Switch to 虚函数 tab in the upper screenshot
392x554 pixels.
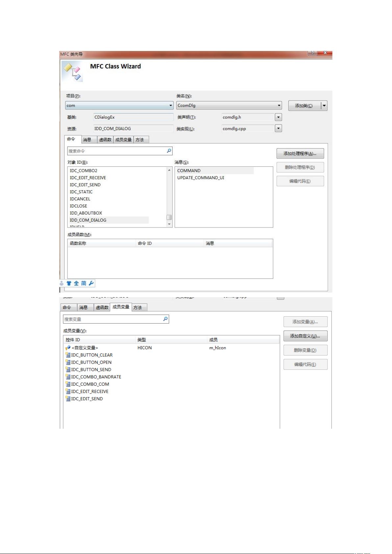tap(105, 140)
